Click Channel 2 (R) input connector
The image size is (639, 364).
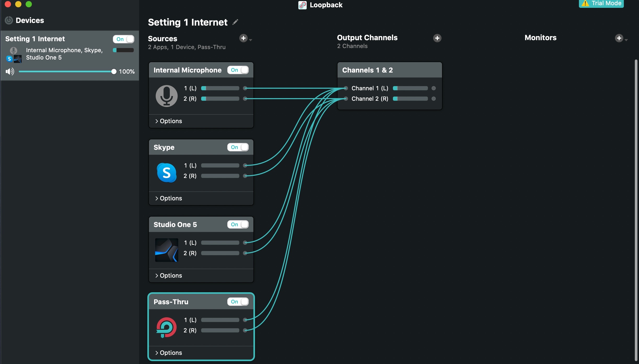346,99
